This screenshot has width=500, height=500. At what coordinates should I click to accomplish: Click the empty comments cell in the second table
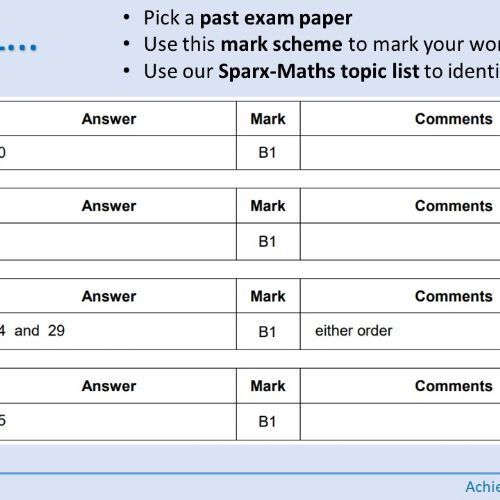400,242
